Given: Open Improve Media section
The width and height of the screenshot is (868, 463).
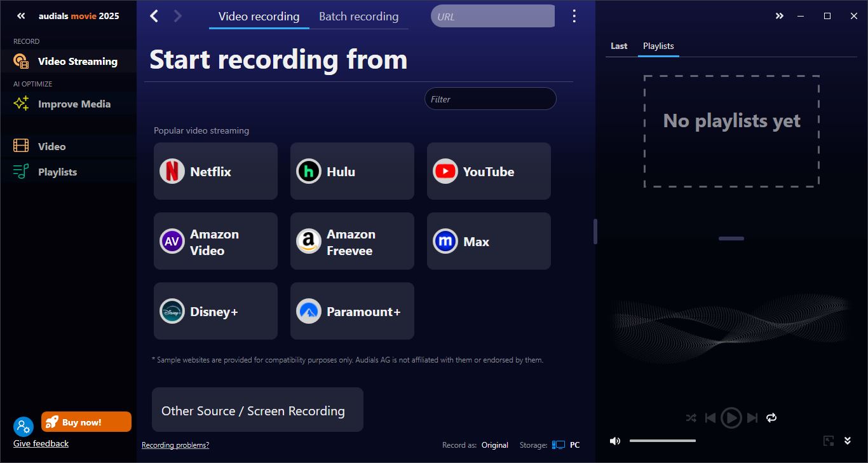Looking at the screenshot, I should click(x=68, y=104).
